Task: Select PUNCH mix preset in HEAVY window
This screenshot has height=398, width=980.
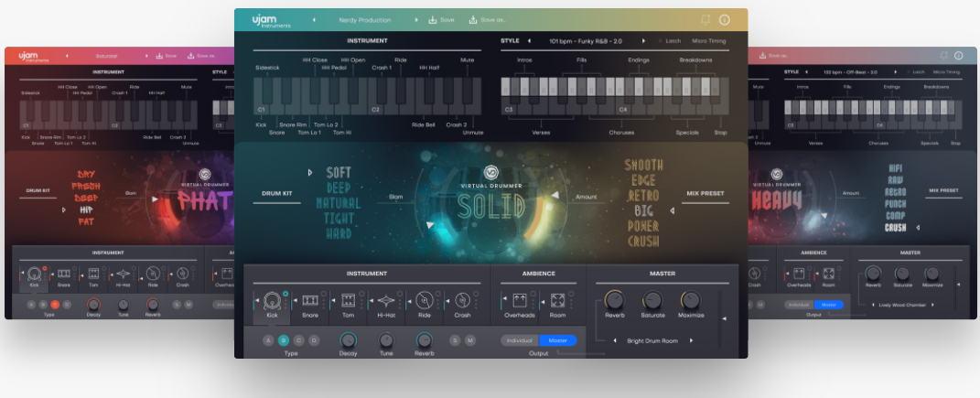Action: pos(896,204)
